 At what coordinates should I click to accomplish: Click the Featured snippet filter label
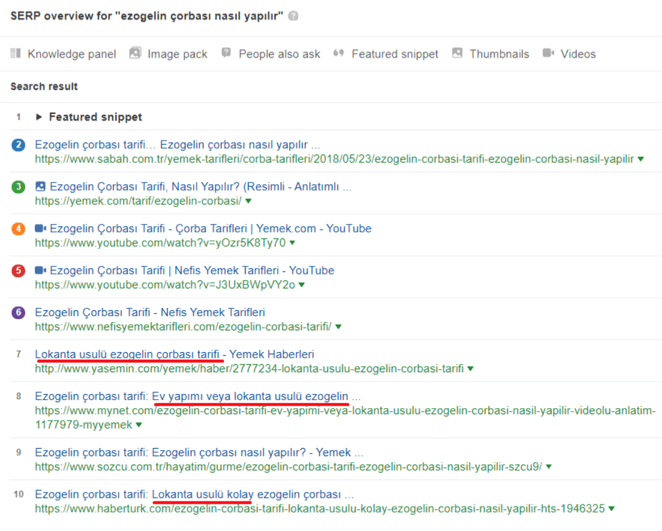coord(395,54)
